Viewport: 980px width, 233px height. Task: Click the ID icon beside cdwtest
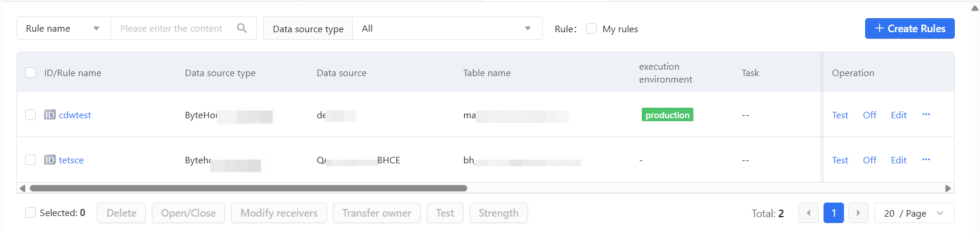pos(50,115)
